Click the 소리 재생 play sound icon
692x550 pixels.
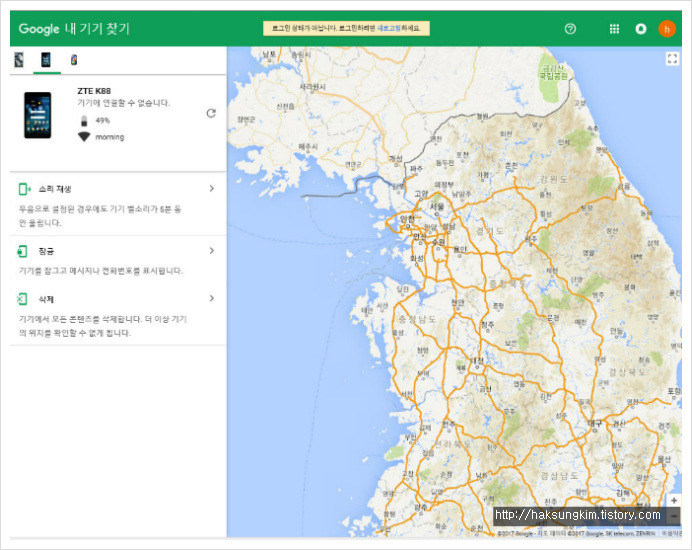tap(24, 189)
